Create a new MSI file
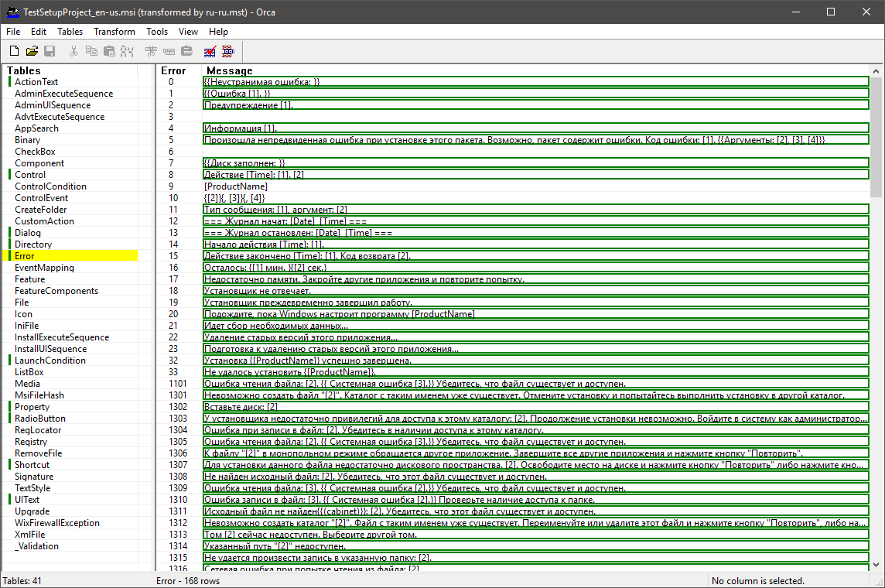 click(14, 51)
